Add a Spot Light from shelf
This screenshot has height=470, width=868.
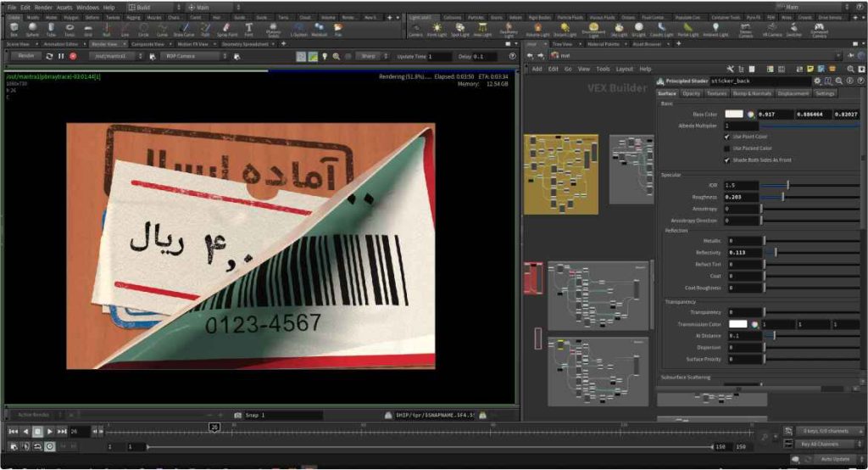tap(459, 30)
